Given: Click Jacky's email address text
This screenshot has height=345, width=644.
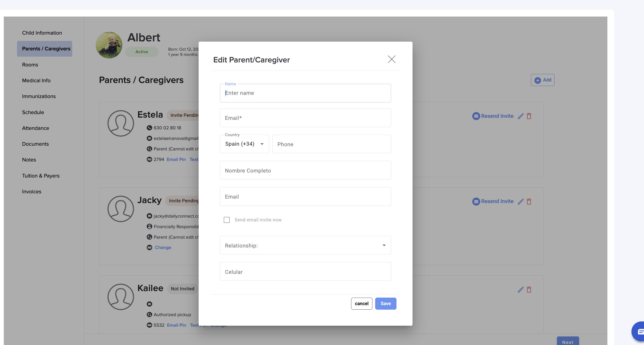Looking at the screenshot, I should [176, 216].
